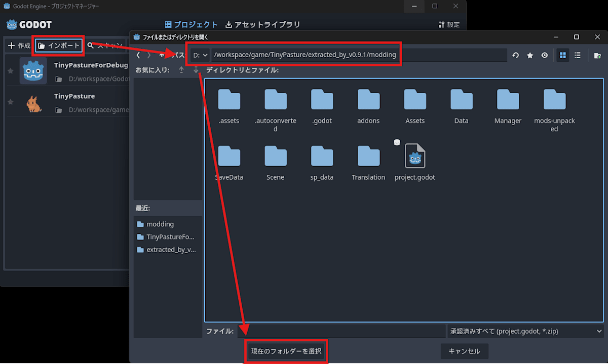Open TinyPasture folder path icon
The width and height of the screenshot is (608, 364).
(59, 110)
